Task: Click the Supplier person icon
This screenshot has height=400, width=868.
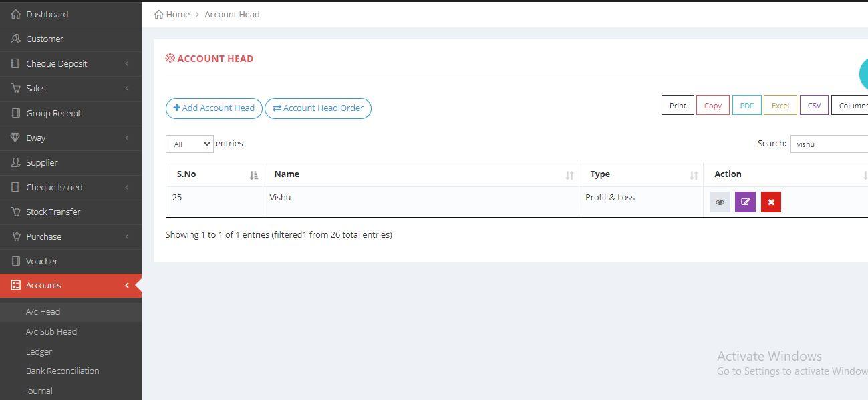Action: [16, 162]
